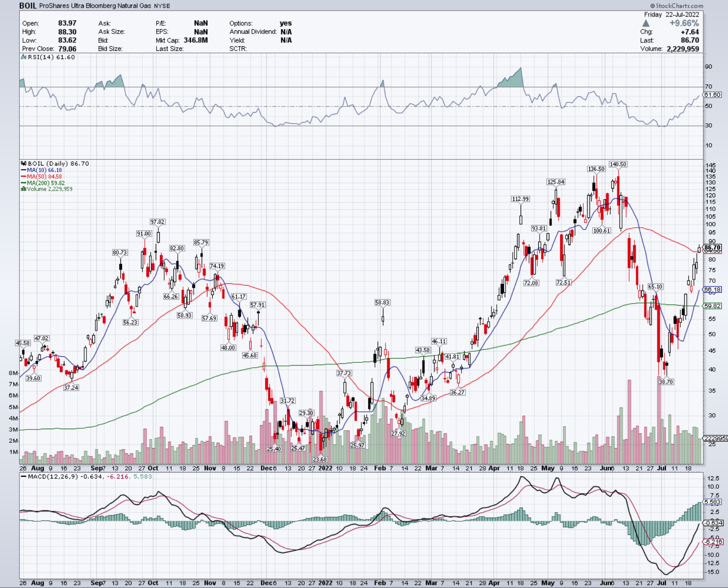Click the NYSE exchange label

pyautogui.click(x=162, y=6)
